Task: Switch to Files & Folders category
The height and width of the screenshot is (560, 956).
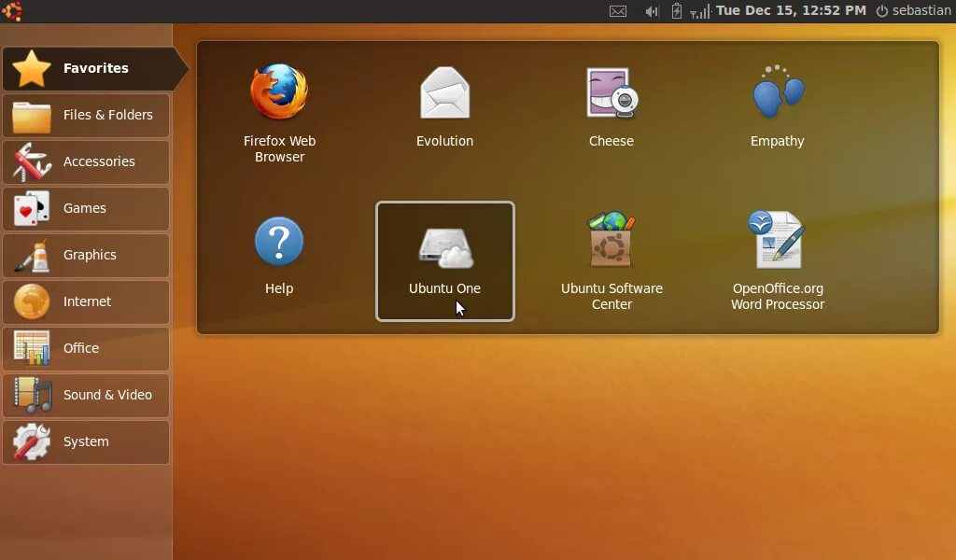Action: (86, 115)
